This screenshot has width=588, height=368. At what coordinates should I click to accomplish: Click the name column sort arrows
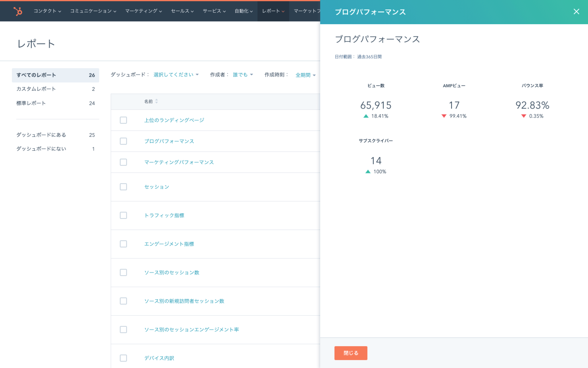(x=156, y=102)
